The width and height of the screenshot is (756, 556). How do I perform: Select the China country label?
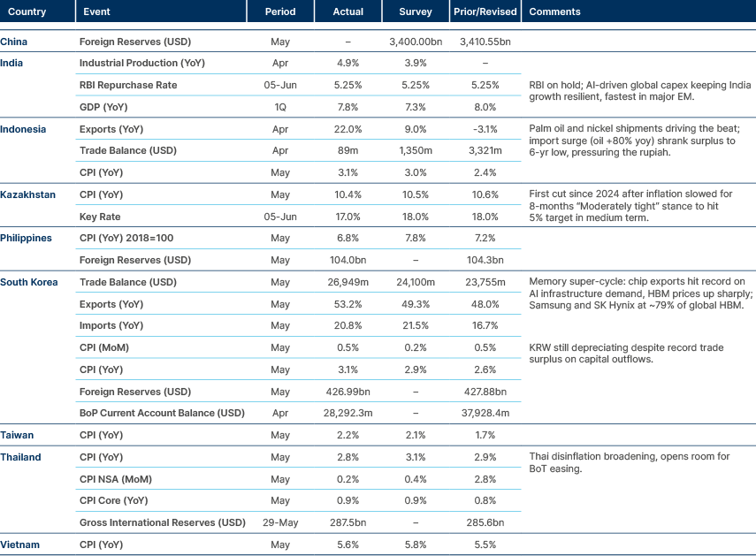[x=13, y=42]
